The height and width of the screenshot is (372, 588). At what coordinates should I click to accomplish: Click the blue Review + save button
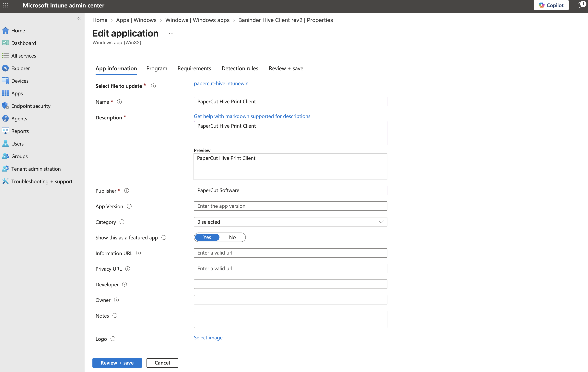click(117, 363)
